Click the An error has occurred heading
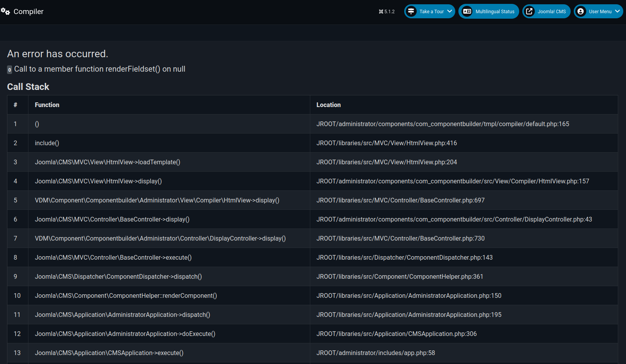Screen dimensions: 626x364 (x=58, y=54)
